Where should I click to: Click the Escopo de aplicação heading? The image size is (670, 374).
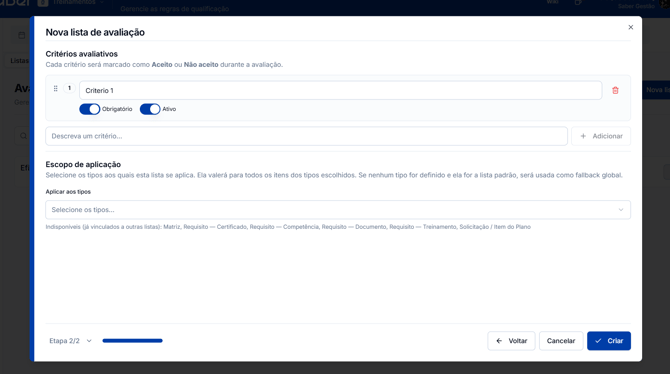83,165
